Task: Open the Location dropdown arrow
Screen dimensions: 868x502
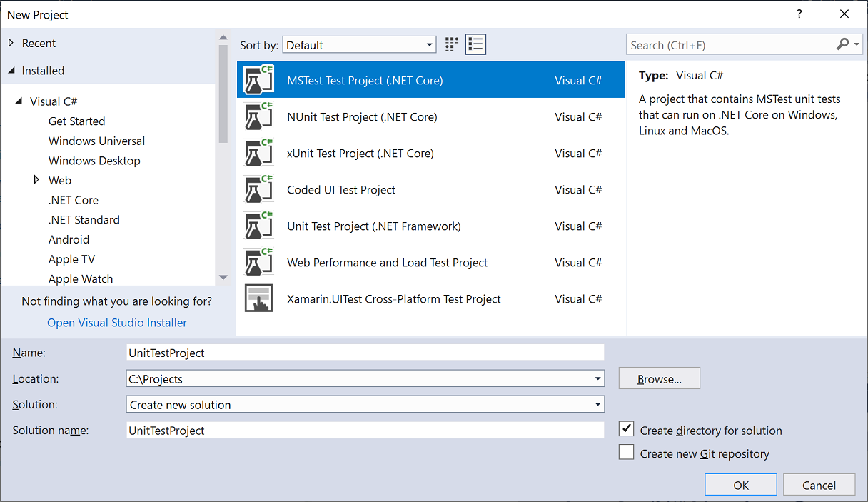Action: 597,379
